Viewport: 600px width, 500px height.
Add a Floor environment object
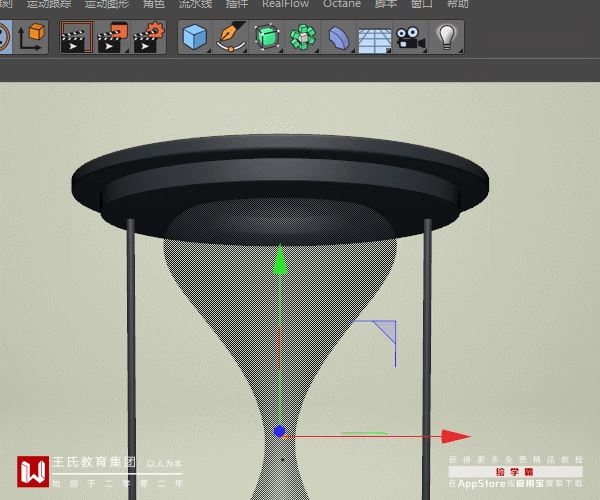point(375,40)
